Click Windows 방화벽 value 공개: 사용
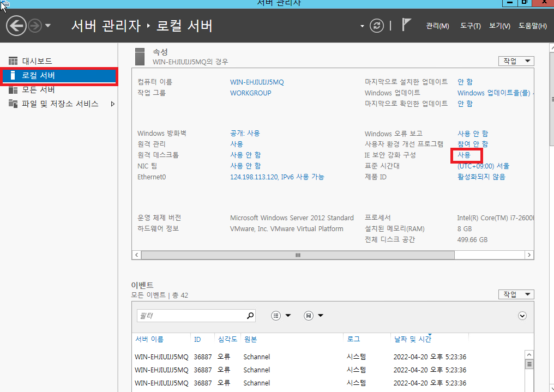The width and height of the screenshot is (554, 392). tap(245, 133)
